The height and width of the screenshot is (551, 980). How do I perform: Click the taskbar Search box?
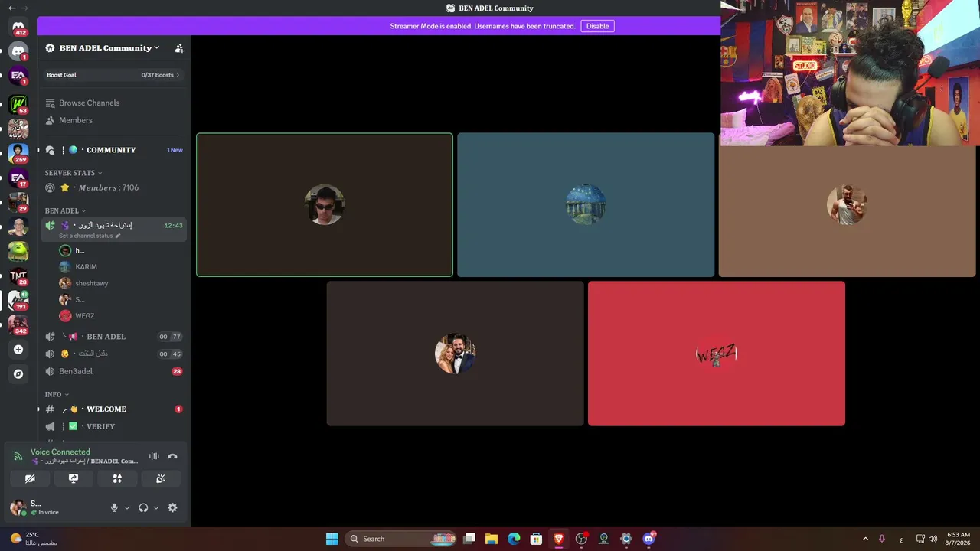click(400, 539)
